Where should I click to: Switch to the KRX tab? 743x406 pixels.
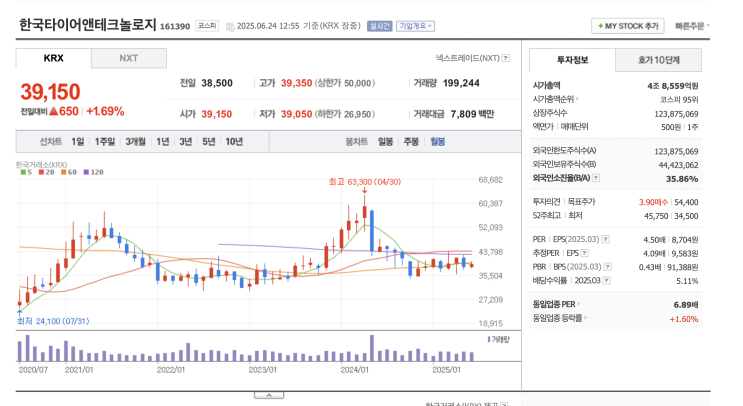tap(54, 58)
